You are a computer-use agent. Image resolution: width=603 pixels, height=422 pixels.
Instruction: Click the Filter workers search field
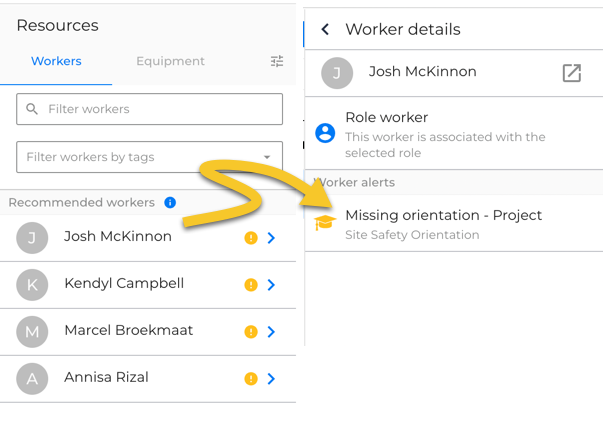pos(150,109)
